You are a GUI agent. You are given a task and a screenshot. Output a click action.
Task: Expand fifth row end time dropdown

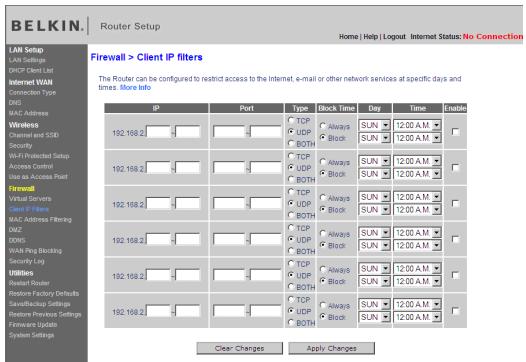[417, 281]
